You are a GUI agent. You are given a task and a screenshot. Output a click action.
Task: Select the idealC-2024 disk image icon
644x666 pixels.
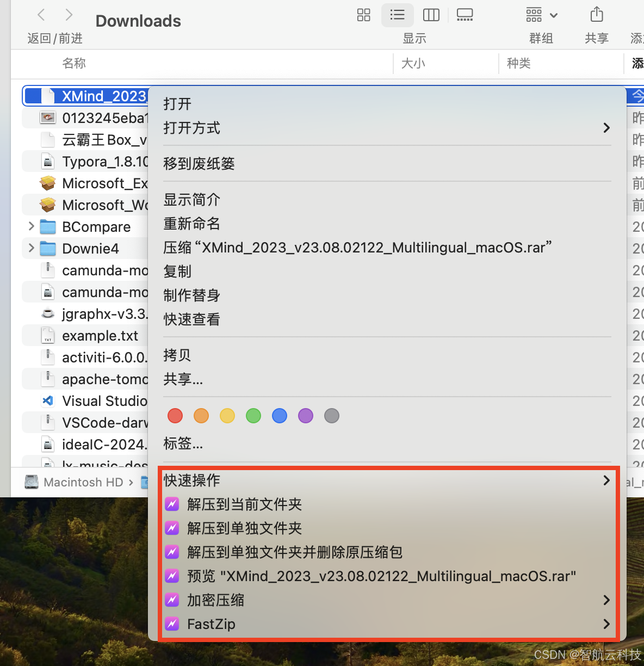click(x=48, y=445)
